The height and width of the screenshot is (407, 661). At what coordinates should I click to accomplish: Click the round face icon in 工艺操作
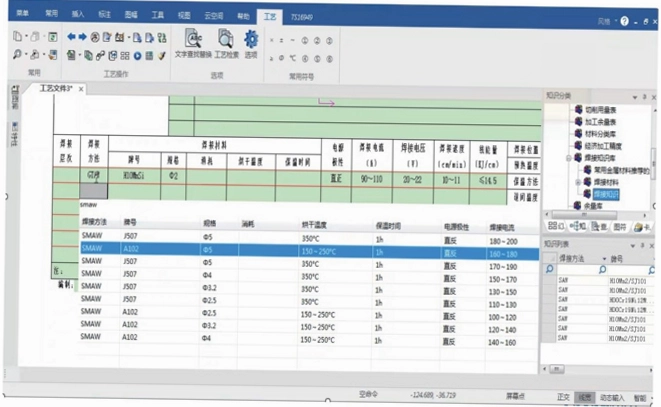95,38
